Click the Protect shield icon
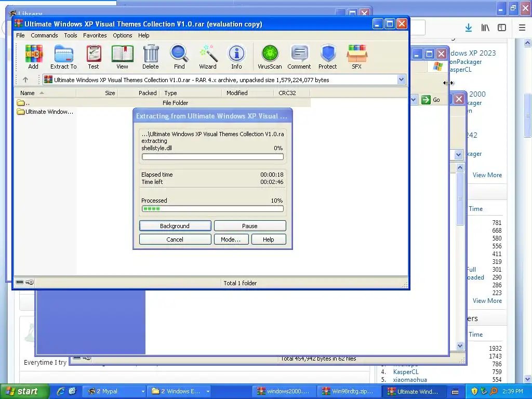 327,57
